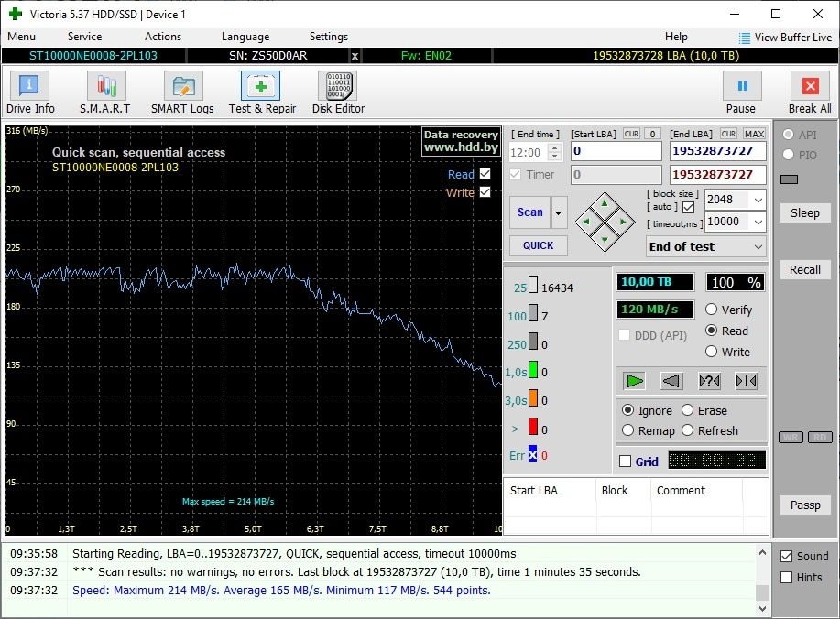Click the RD indicator button

pyautogui.click(x=820, y=438)
